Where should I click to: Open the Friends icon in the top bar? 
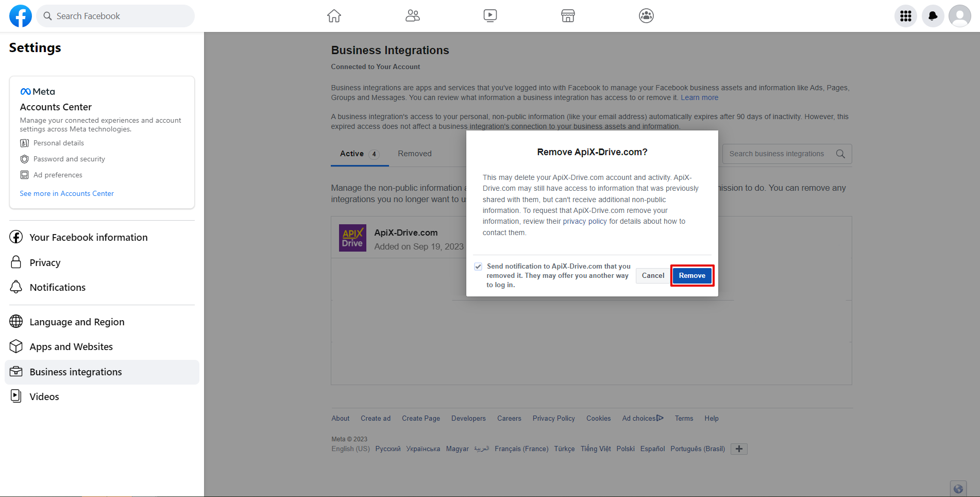[x=412, y=16]
